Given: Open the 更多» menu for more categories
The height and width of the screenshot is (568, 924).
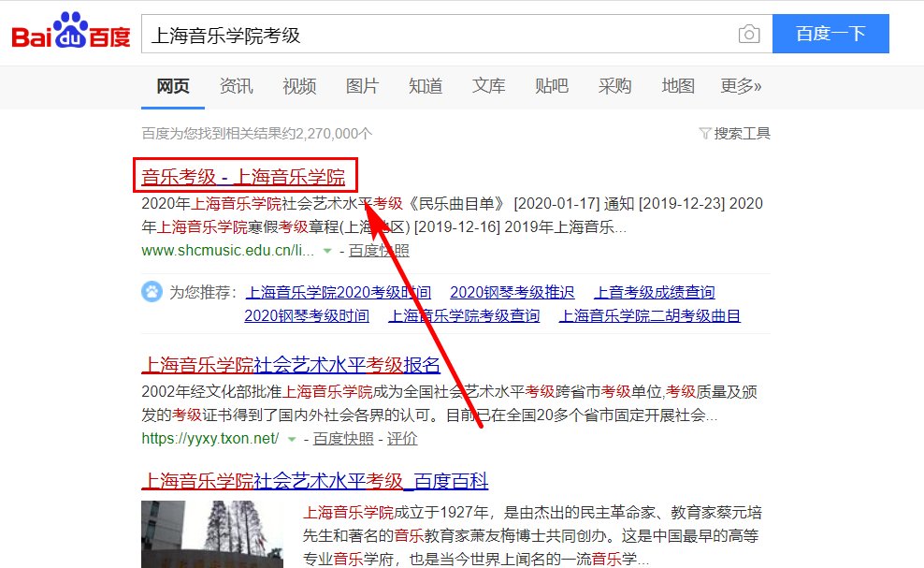Looking at the screenshot, I should pyautogui.click(x=740, y=85).
